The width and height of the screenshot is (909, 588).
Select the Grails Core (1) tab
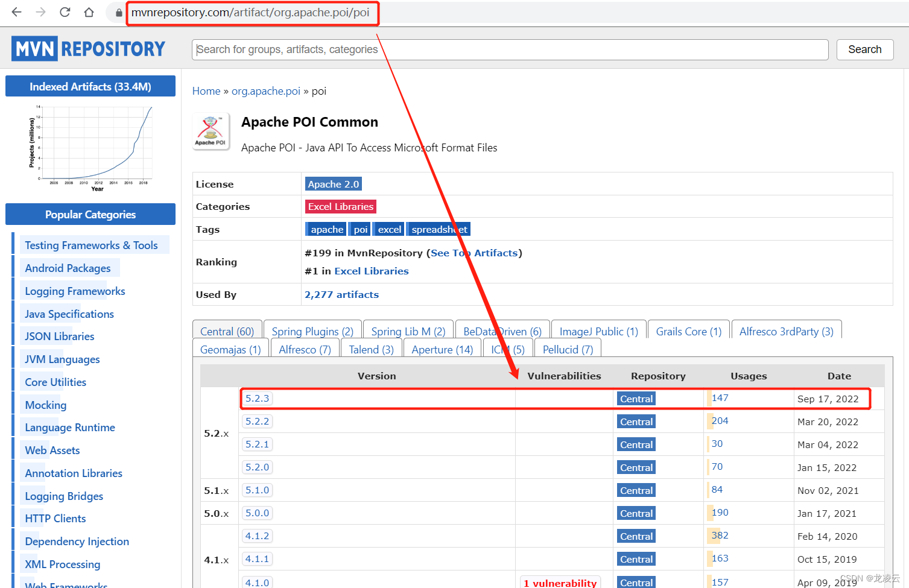click(688, 330)
